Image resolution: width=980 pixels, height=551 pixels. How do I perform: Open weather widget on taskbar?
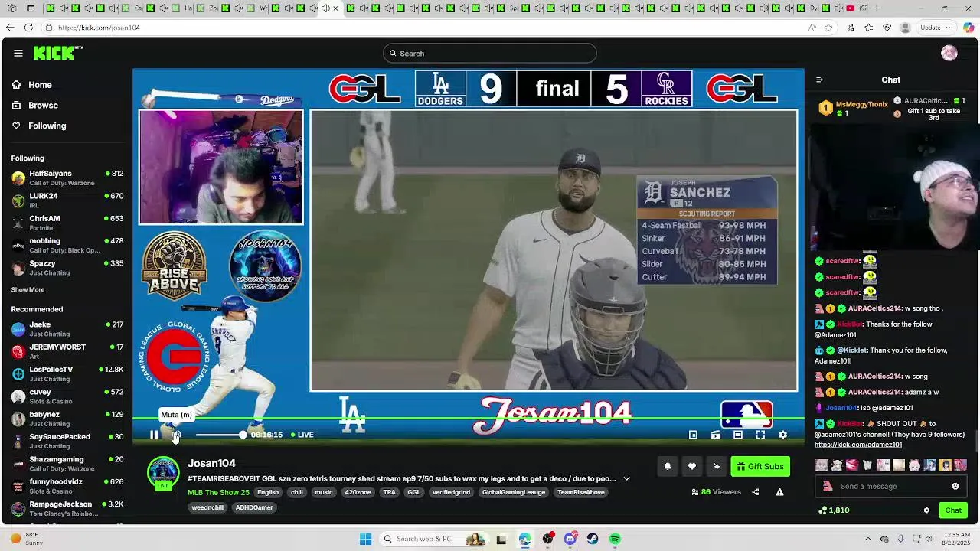(27, 539)
